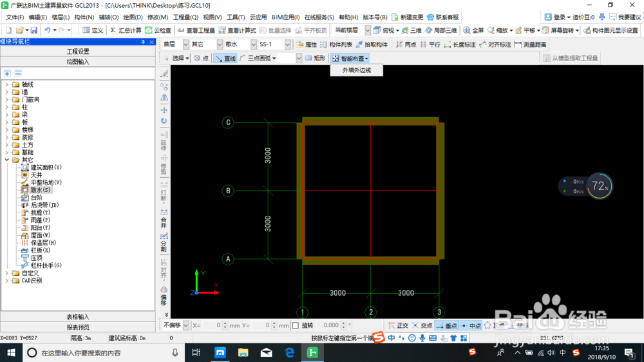The width and height of the screenshot is (644, 362).
Task: Click the X offset input field
Action: [x=213, y=325]
